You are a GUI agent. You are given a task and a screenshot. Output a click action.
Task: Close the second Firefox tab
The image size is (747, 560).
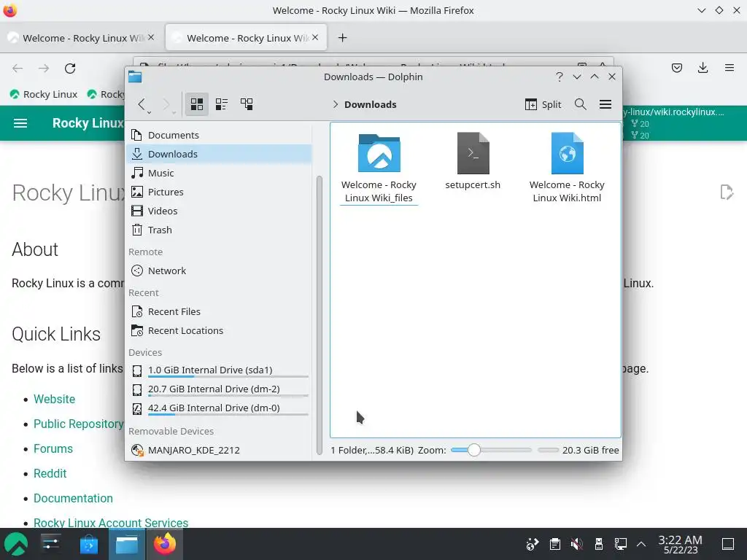tap(315, 37)
